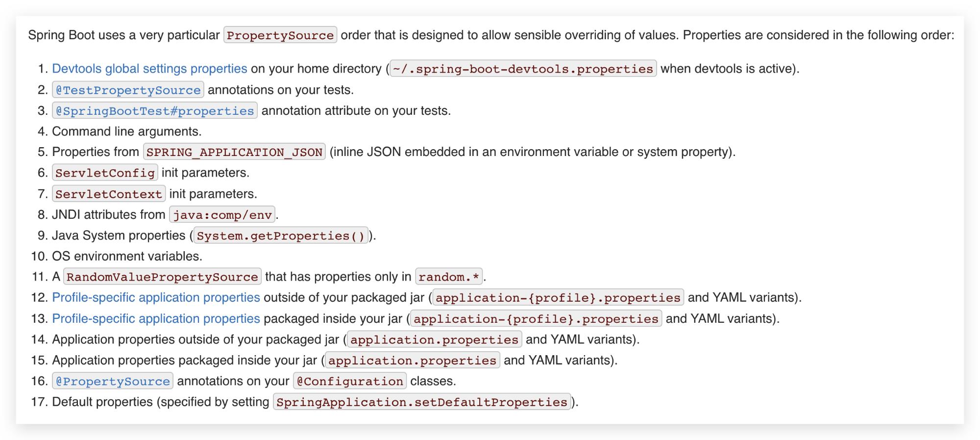
Task: Click SpringApplication.setDefaultProperties code text
Action: [x=422, y=402]
